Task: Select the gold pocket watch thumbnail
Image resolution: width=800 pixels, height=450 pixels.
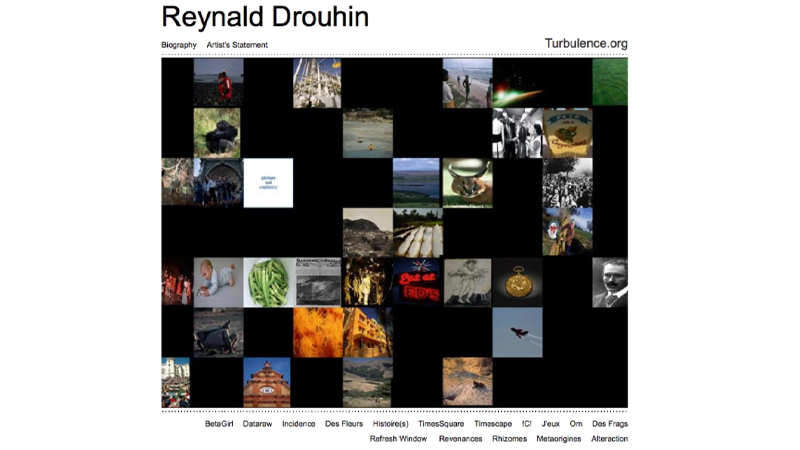Action: pyautogui.click(x=517, y=283)
